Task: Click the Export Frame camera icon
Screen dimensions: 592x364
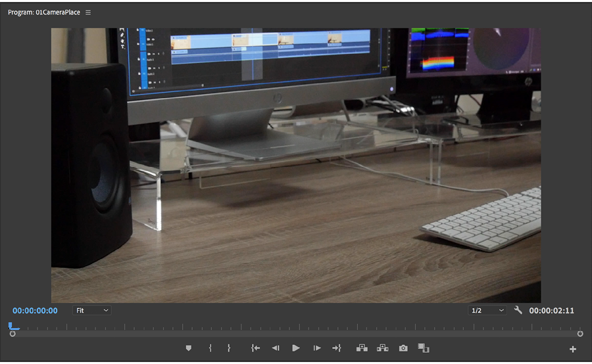Action: (x=403, y=348)
